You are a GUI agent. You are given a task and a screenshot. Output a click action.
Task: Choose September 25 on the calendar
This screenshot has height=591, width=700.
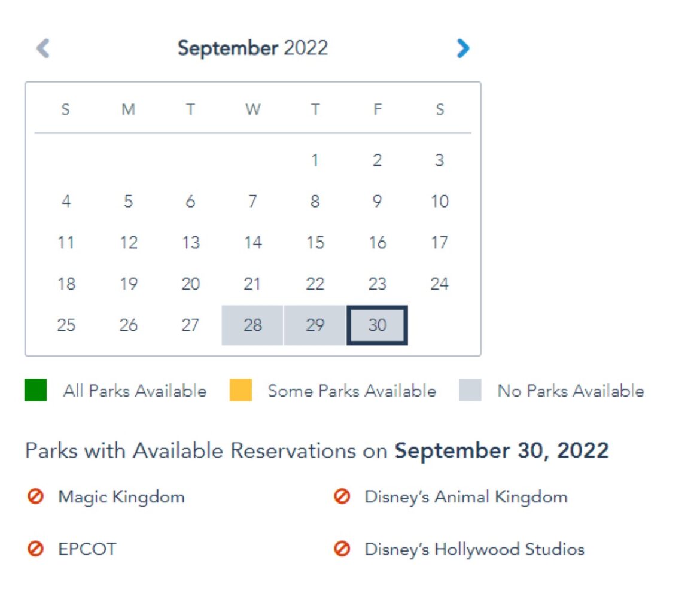[x=66, y=325]
